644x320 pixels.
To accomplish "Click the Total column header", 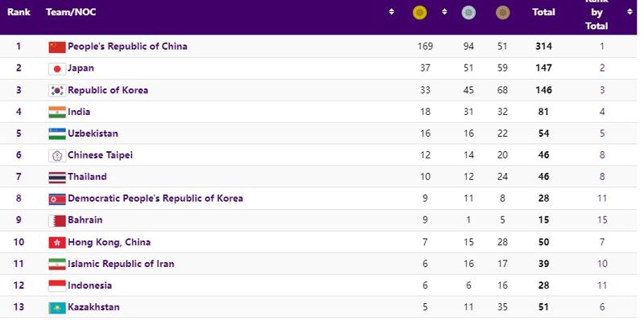I will [x=543, y=12].
